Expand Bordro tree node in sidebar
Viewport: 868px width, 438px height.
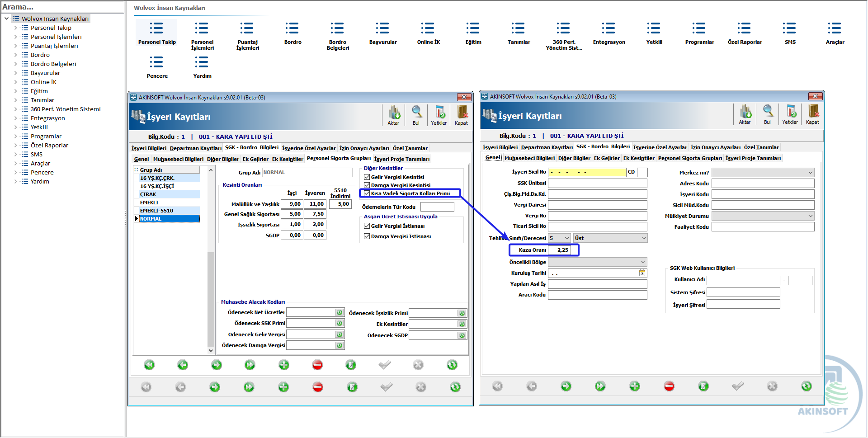coord(16,55)
